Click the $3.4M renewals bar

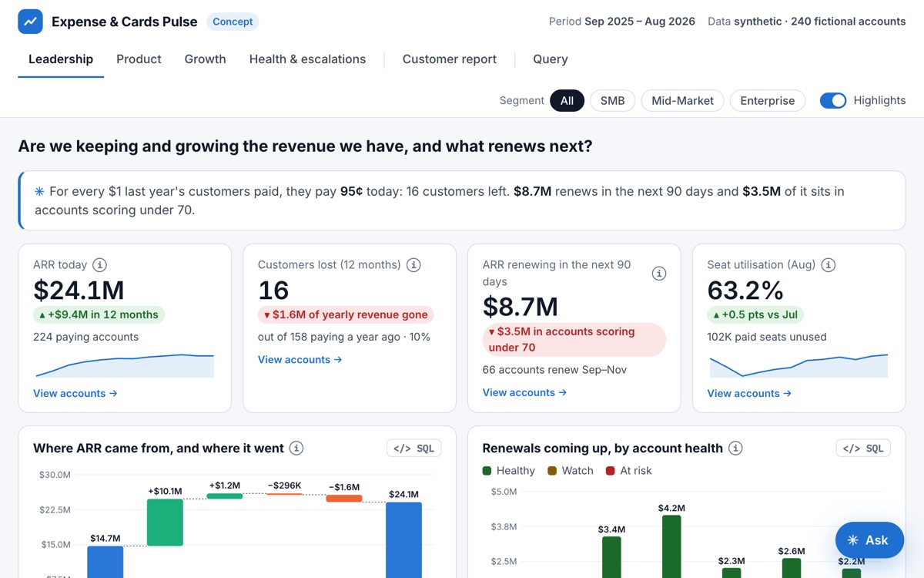[x=611, y=557]
